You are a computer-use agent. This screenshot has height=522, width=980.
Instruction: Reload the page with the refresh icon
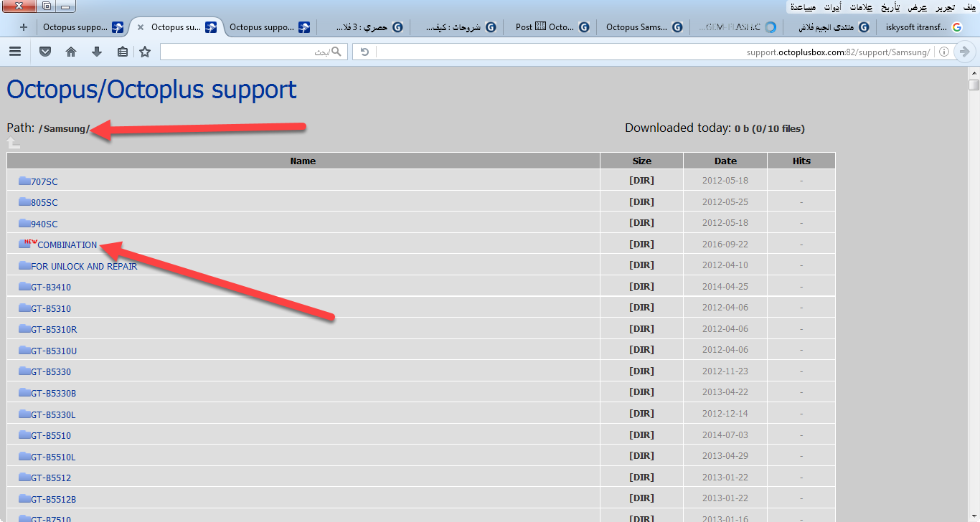(x=364, y=52)
